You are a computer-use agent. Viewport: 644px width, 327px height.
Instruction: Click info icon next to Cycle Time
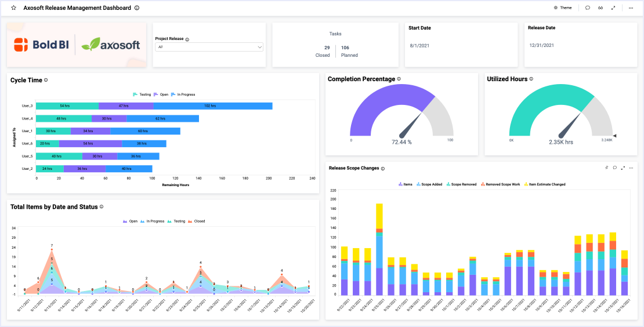click(x=46, y=81)
